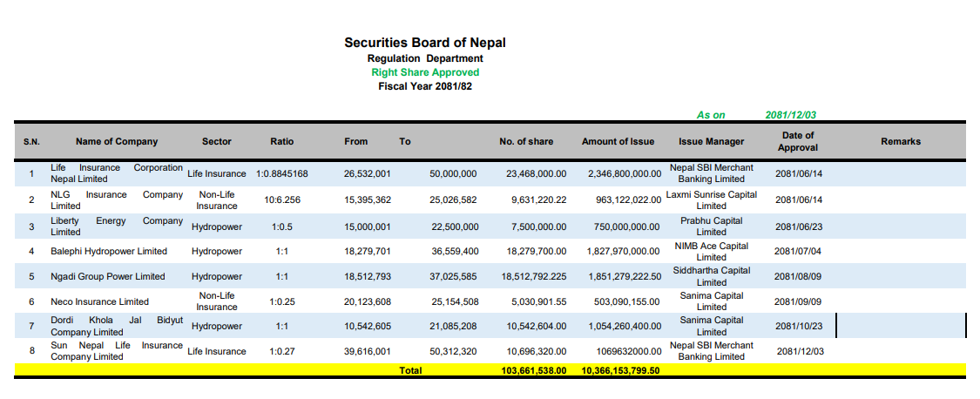Image resolution: width=980 pixels, height=399 pixels.
Task: Select 'Liberty Energy Company Limited' cell
Action: pos(117,227)
